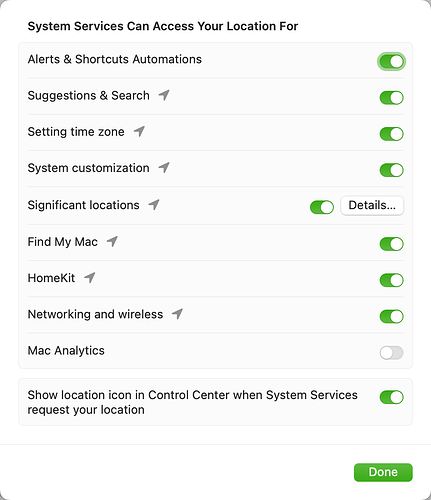Disable System customization location toggle

coord(391,170)
